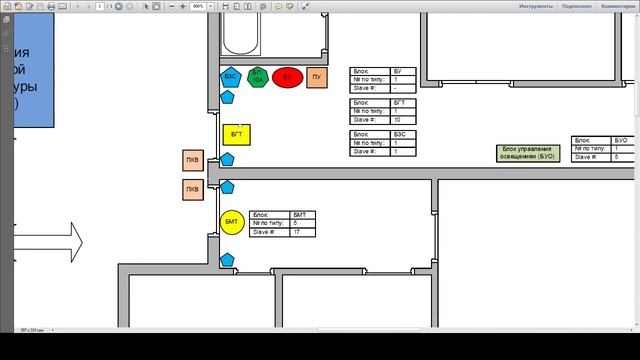
Task: Open the Комментарии comments pane
Action: pyautogui.click(x=618, y=6)
